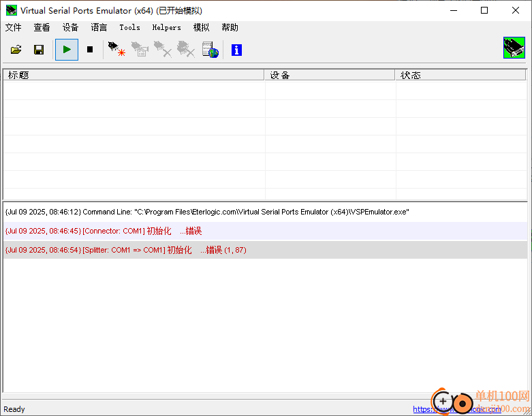Stop emulation with the black square button
The image size is (532, 416).
[90, 50]
